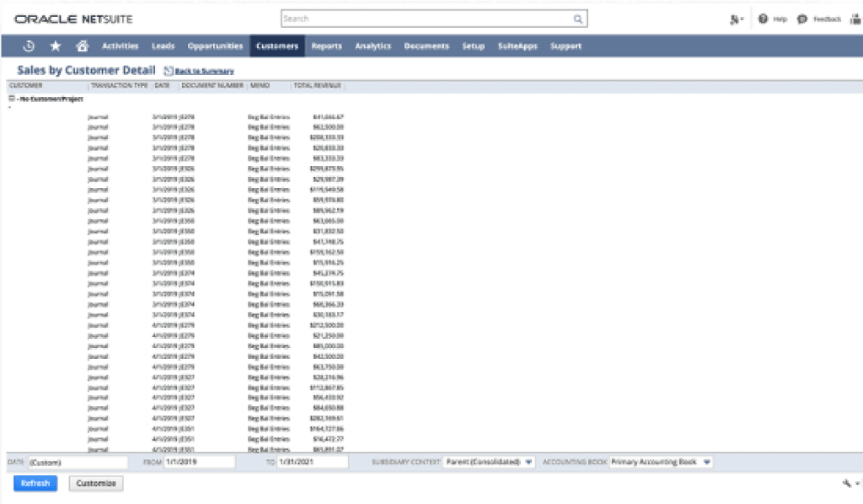Open the Analytics menu
Image resolution: width=863 pixels, height=504 pixels.
coord(373,46)
